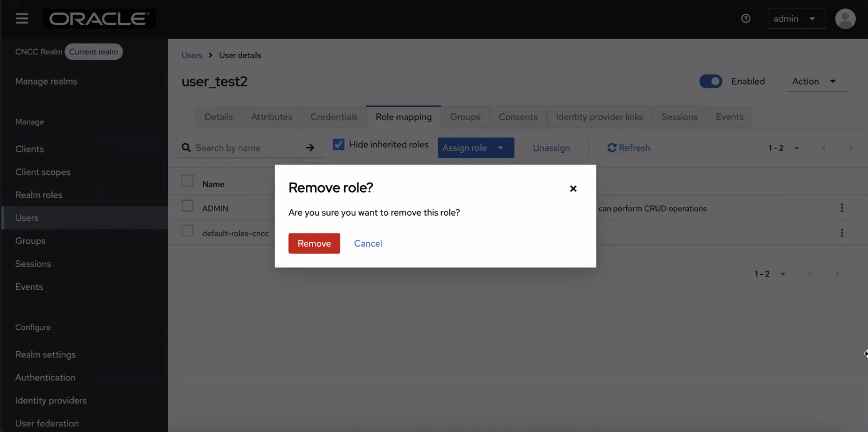Screen dimensions: 868x432
Task: Open the user Sessions tab
Action: pyautogui.click(x=679, y=117)
